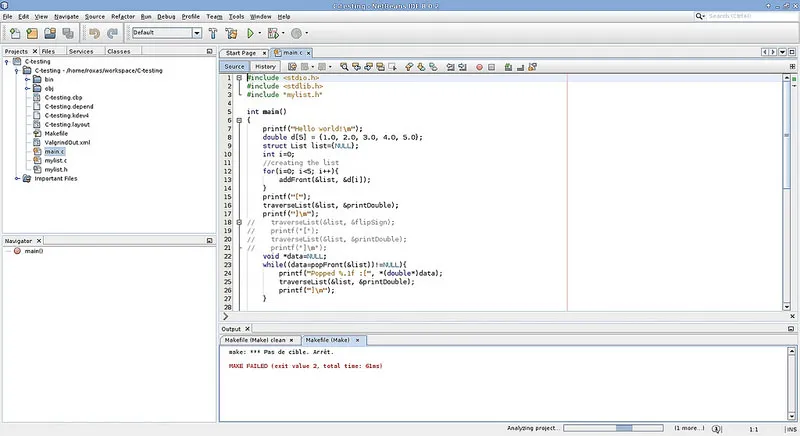Toggle the fold marker on line 18
The height and width of the screenshot is (436, 800).
tap(239, 222)
